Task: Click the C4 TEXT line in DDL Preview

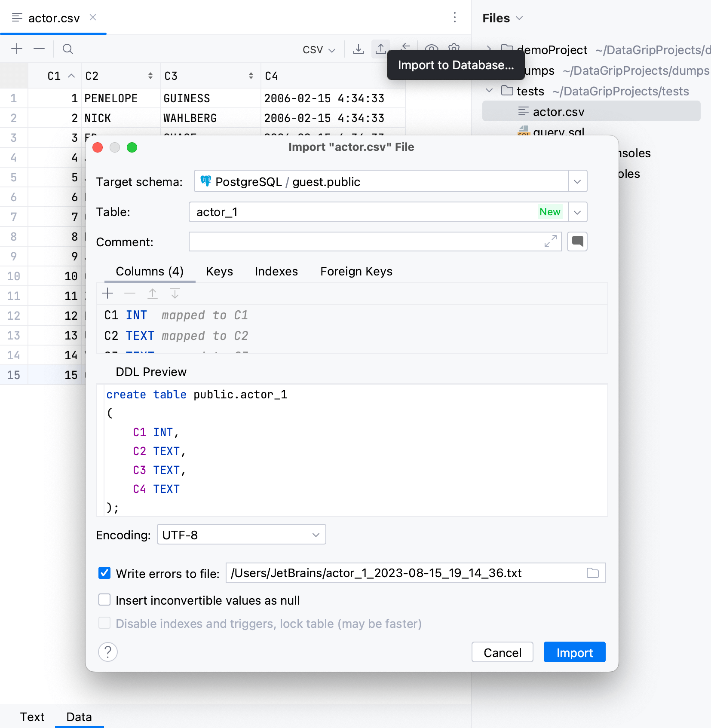Action: [156, 489]
